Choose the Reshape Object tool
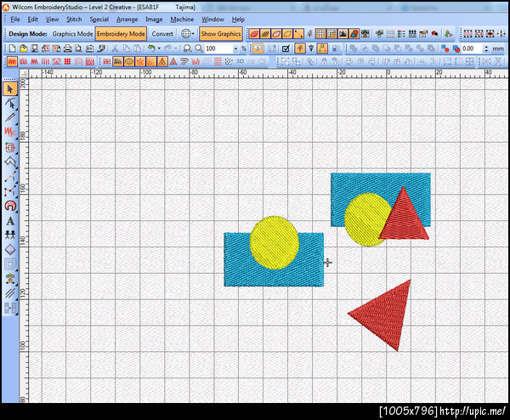 pos(10,104)
